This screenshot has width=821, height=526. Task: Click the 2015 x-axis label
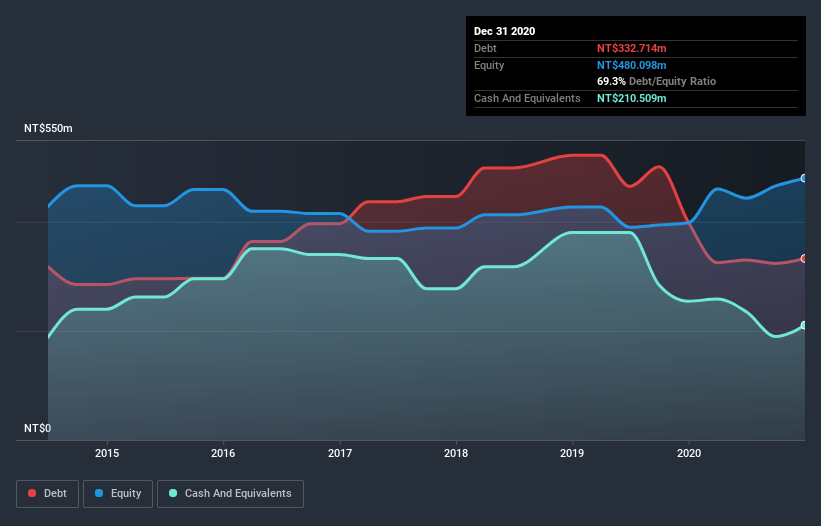pos(107,453)
